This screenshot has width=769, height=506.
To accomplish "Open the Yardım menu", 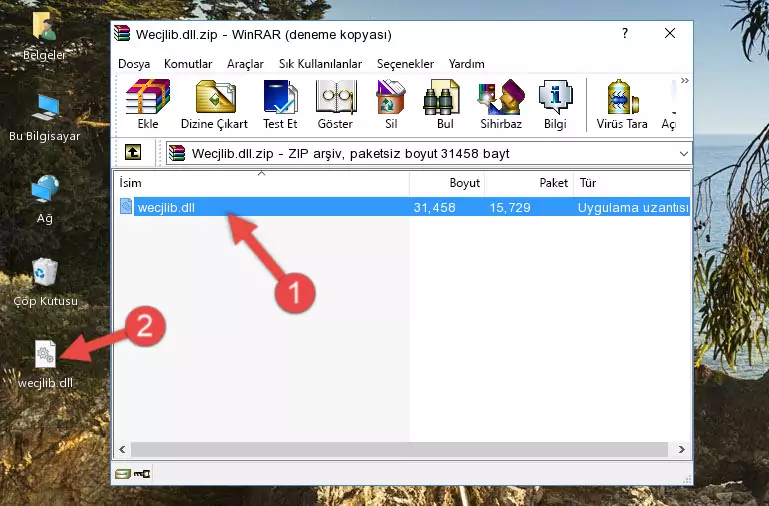I will click(466, 64).
